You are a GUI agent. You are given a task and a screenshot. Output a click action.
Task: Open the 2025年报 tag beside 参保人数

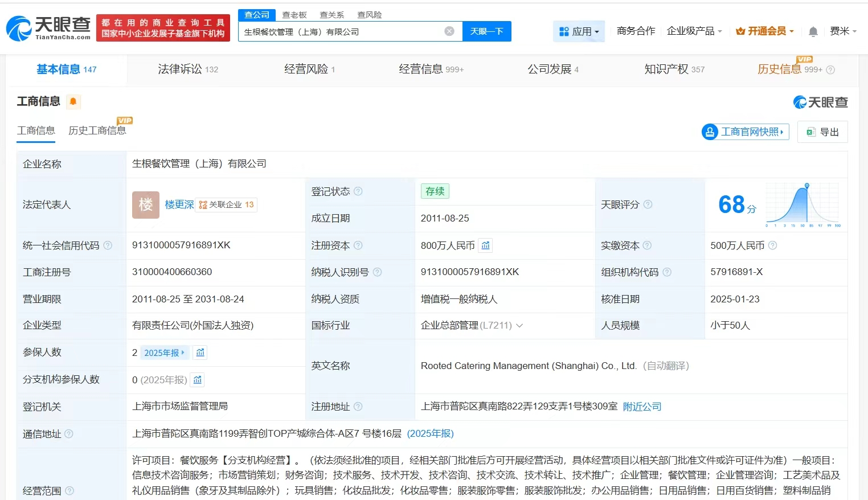pyautogui.click(x=164, y=353)
